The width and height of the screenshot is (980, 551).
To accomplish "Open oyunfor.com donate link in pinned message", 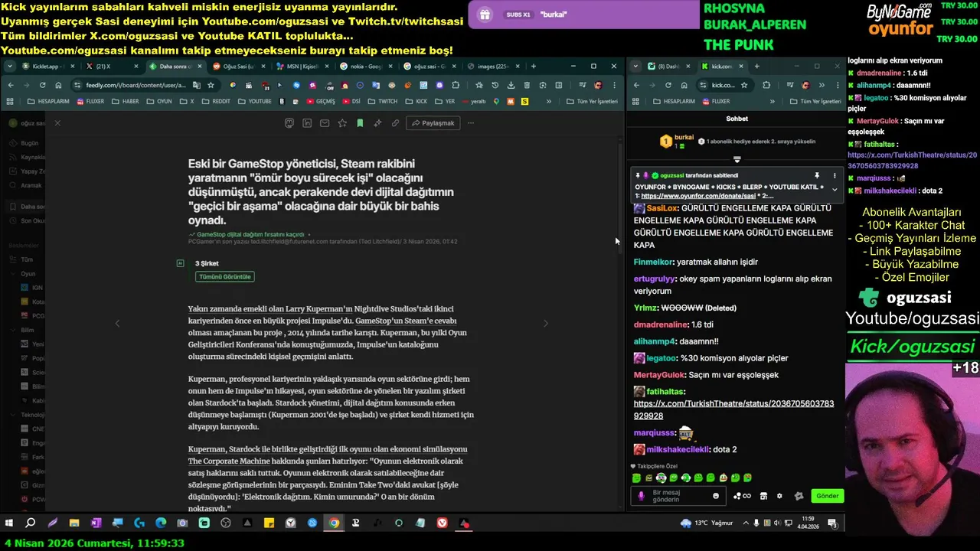I will point(698,196).
